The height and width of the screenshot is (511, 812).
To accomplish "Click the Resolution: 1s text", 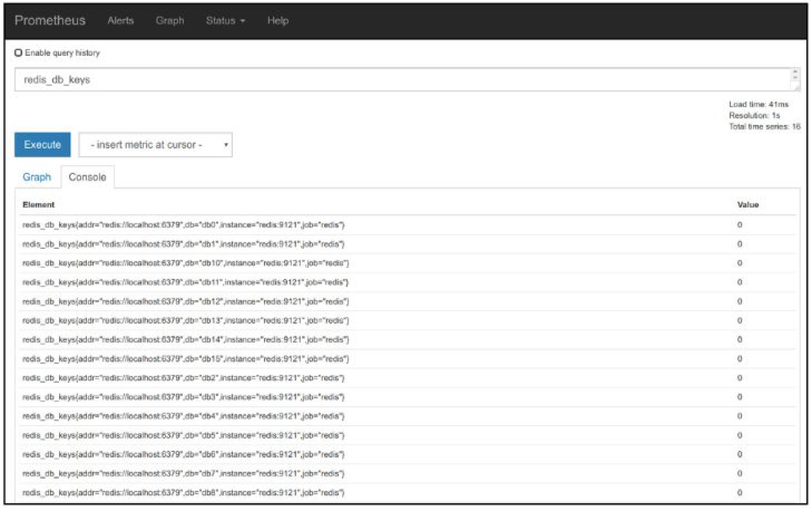I will point(754,116).
